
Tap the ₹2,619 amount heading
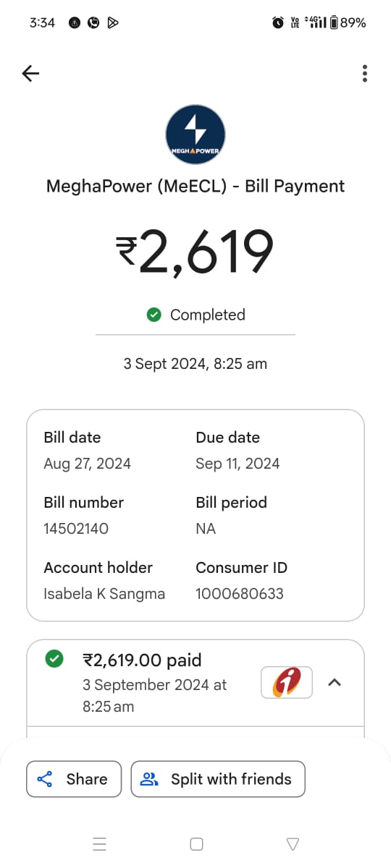point(195,252)
